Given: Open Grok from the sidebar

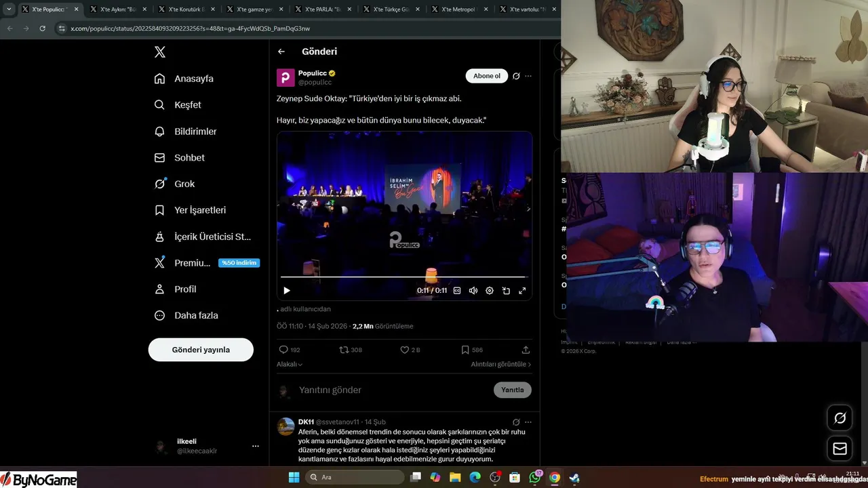Looking at the screenshot, I should click(174, 184).
